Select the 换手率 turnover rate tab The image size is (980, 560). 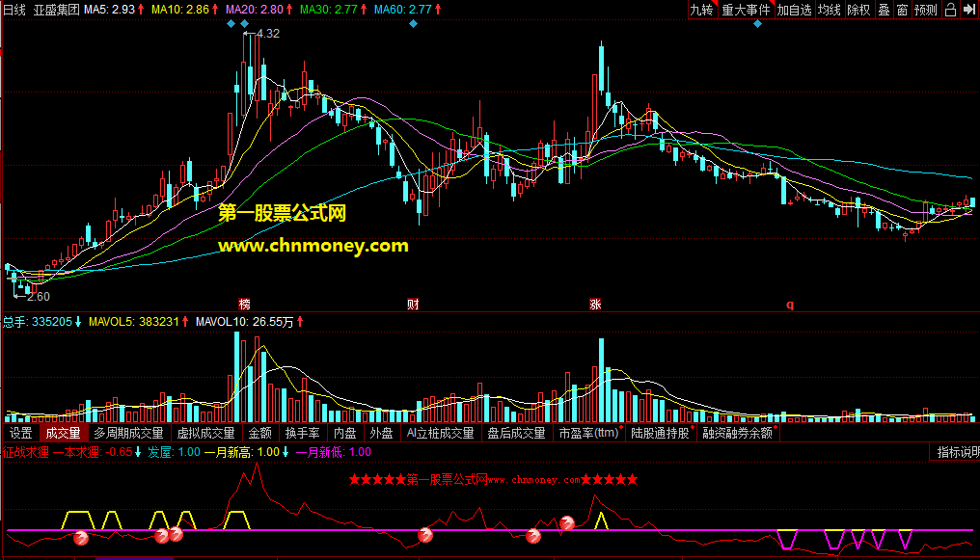point(303,433)
